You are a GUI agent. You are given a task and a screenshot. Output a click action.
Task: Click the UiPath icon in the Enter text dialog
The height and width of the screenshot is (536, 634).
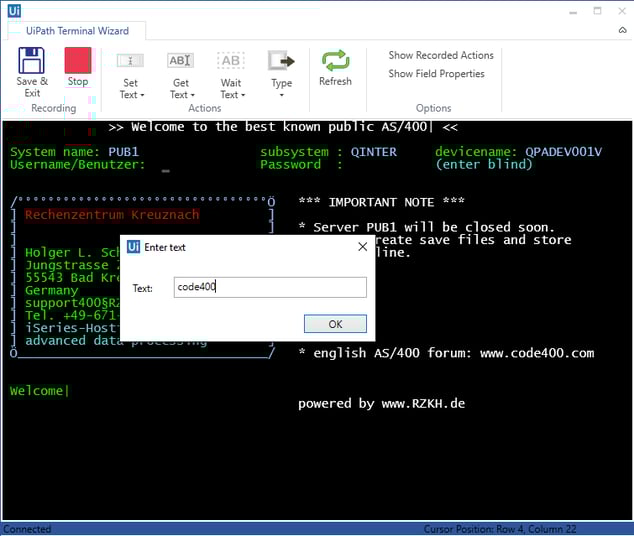133,247
